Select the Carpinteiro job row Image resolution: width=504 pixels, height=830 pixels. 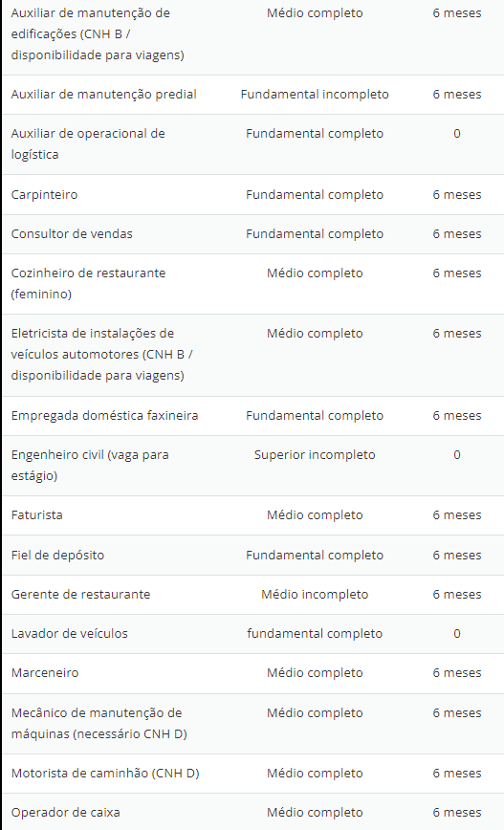click(x=253, y=195)
